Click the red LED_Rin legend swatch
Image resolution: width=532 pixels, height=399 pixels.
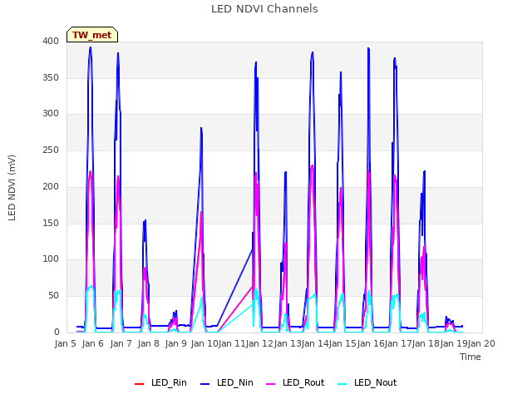pyautogui.click(x=140, y=384)
